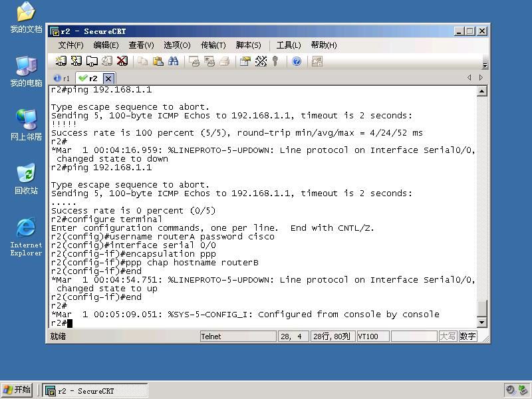Click the Connect toolbar icon
The image size is (532, 399).
pos(61,61)
